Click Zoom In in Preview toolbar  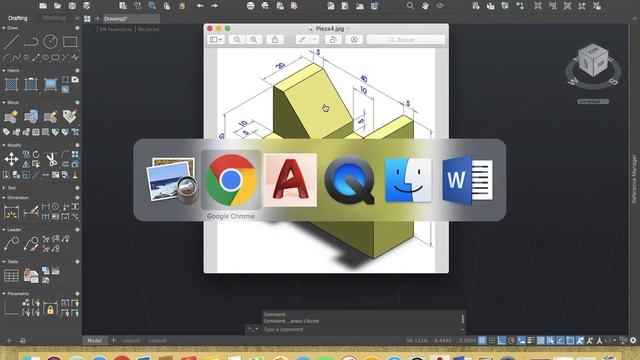tap(254, 40)
